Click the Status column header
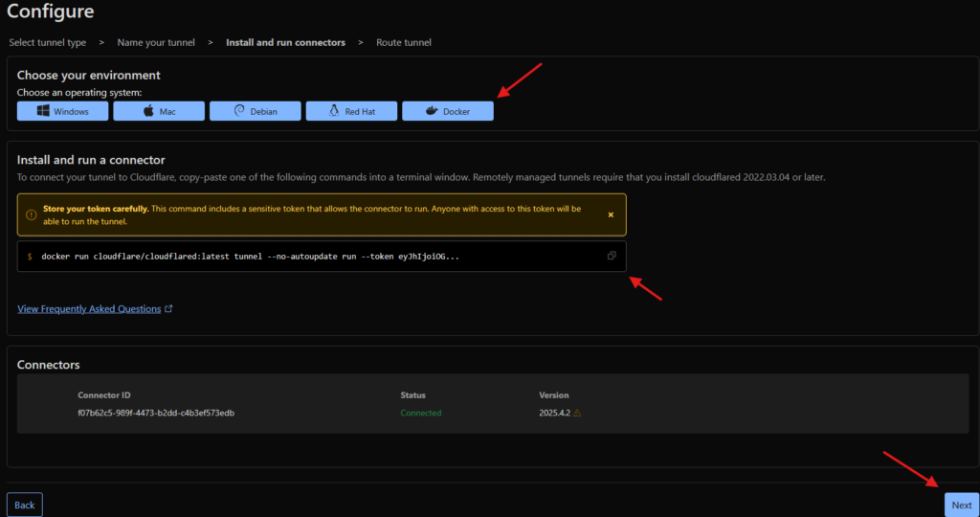Screen dimensions: 980x517 (x=413, y=395)
